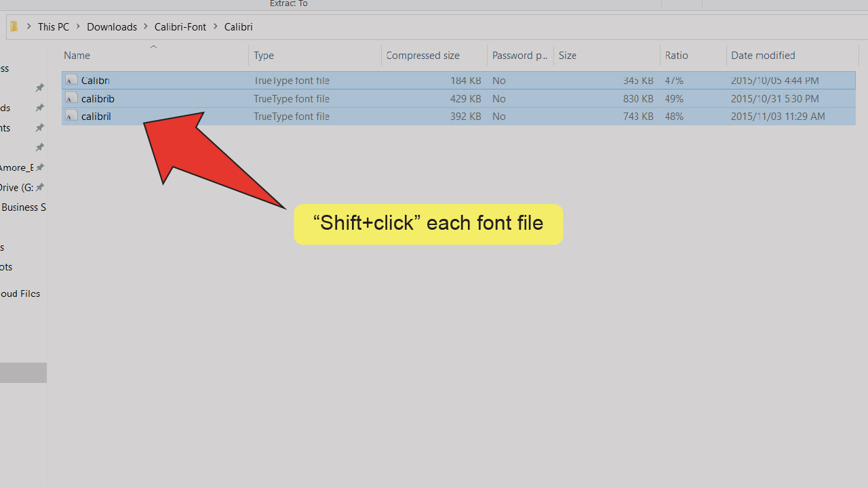
Task: Click the date 2015/11/03 11:29 AM
Action: click(x=778, y=117)
